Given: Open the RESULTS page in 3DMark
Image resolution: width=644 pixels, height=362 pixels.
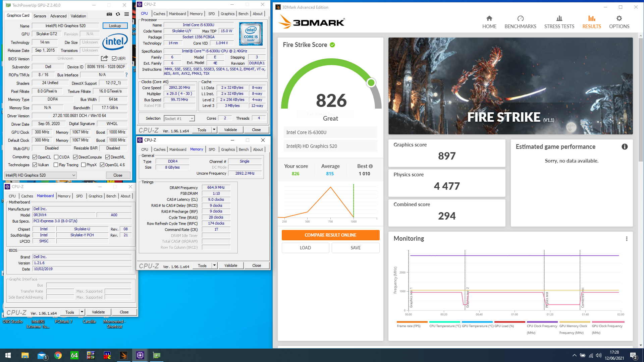Looking at the screenshot, I should point(592,22).
